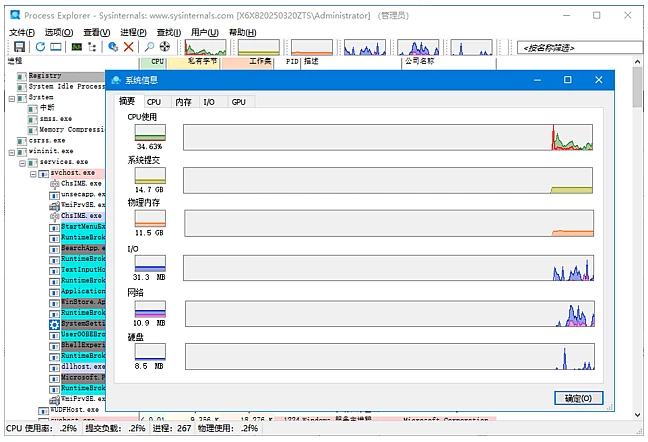Click the Save toolbar icon
The image size is (648, 442).
pyautogui.click(x=18, y=47)
